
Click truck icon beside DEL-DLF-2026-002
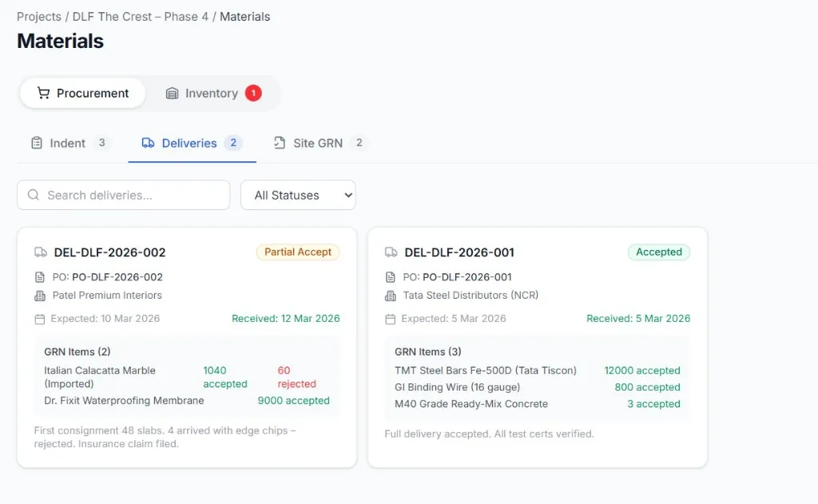[x=40, y=252]
